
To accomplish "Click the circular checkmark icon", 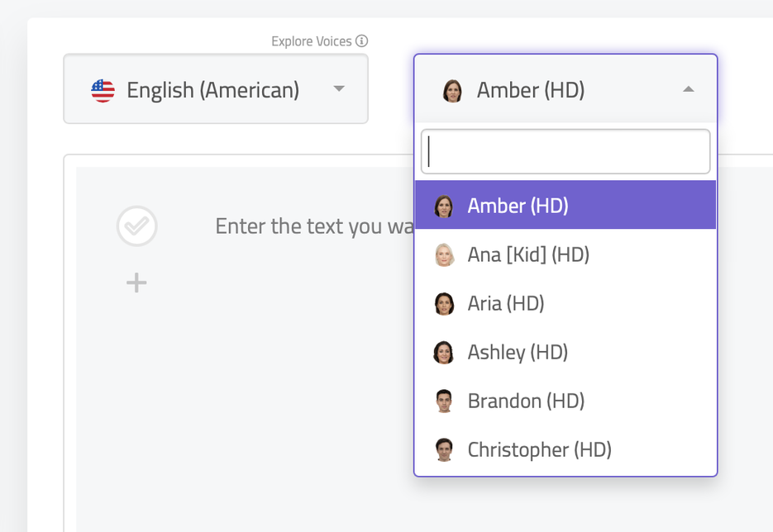I will (x=136, y=226).
